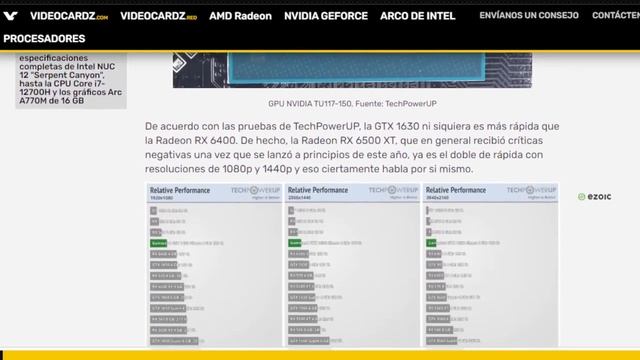Screen dimensions: 640x360
Task: Open the 1920x1080 Relative Performance chart
Action: point(214,265)
